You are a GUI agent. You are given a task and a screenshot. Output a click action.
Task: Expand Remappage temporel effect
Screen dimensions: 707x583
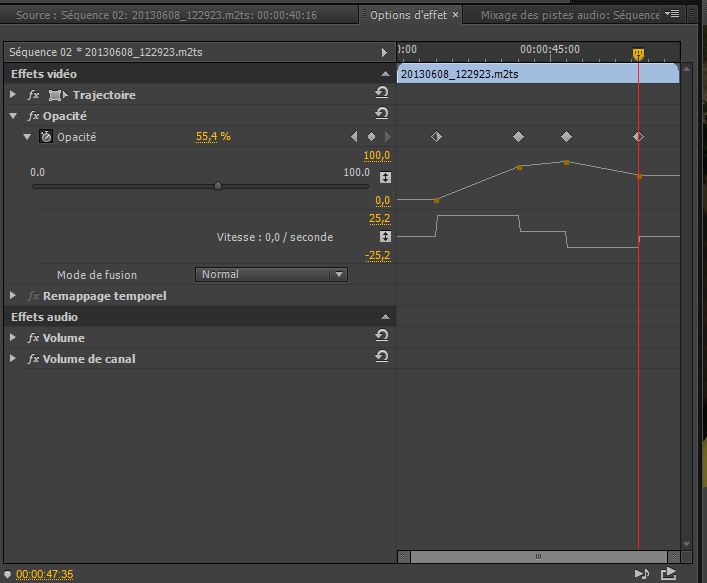coord(13,296)
